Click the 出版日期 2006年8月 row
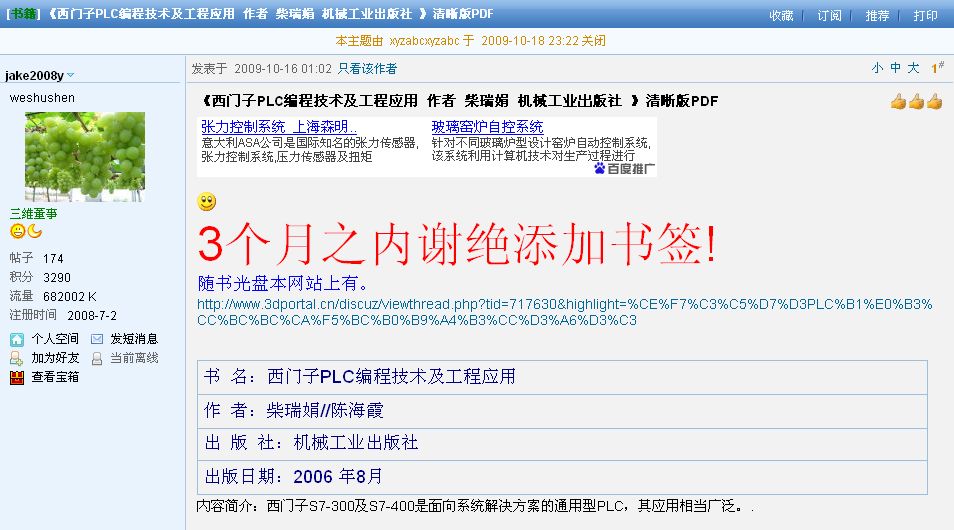This screenshot has width=954, height=530. click(x=562, y=476)
